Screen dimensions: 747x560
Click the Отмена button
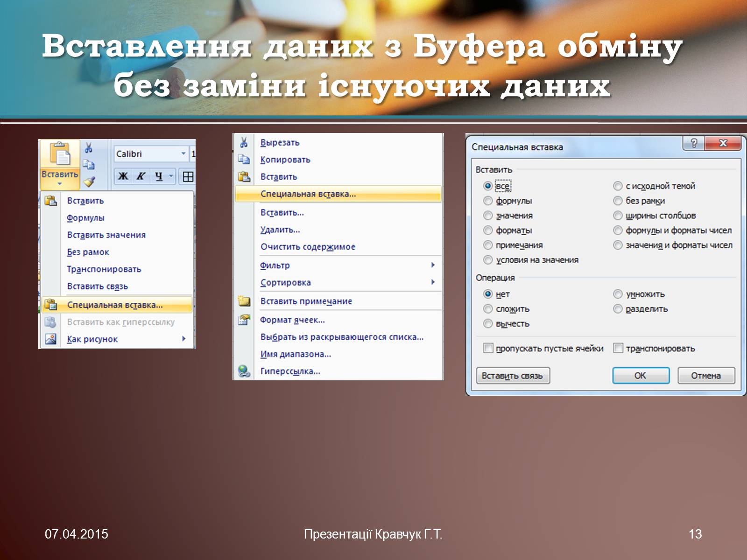[706, 376]
